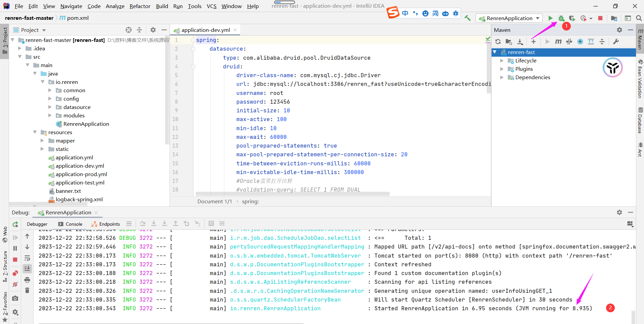Download Maven sources and documentation
Screen dimensions: 644x324
520,42
